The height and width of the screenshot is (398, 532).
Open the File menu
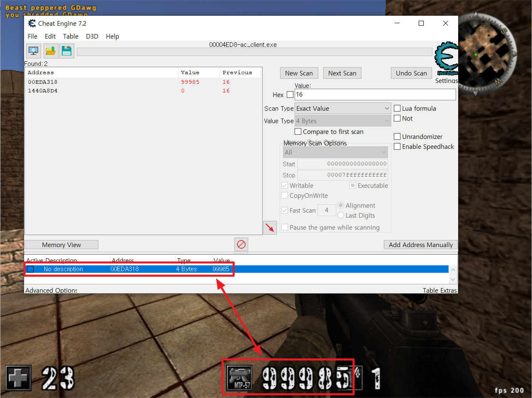[32, 36]
